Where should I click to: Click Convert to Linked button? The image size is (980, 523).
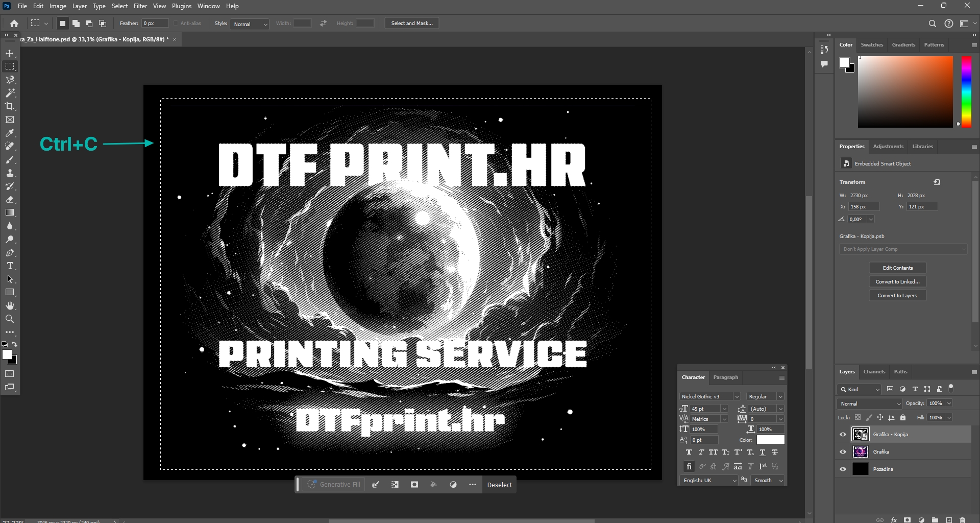[897, 282]
